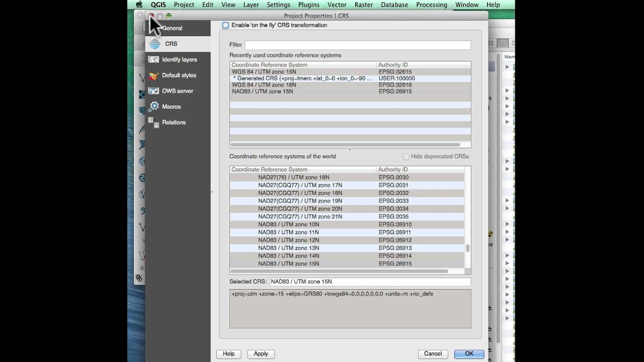Focus the Filter input field

tap(358, 45)
